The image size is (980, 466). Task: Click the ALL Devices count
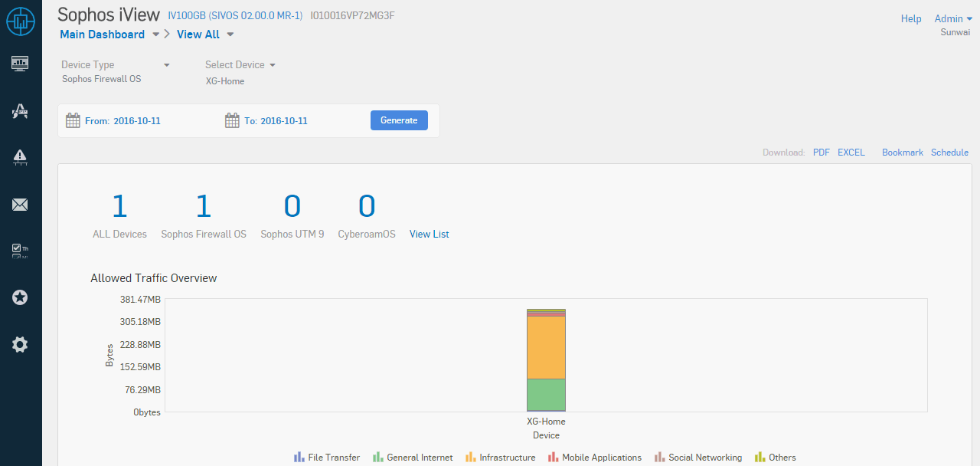[x=119, y=206]
